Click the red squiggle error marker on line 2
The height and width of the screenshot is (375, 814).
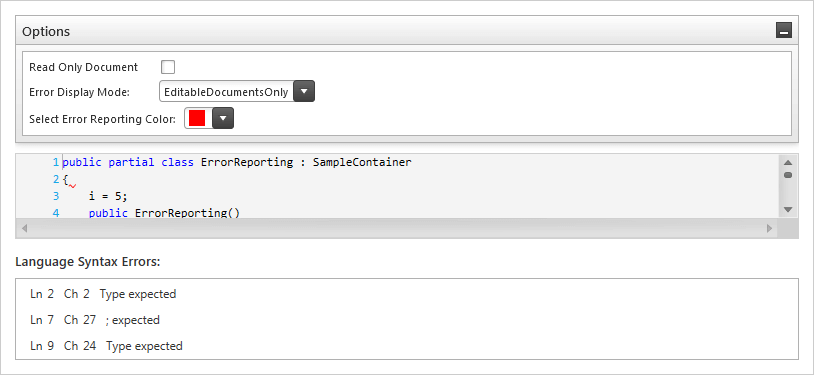[73, 185]
